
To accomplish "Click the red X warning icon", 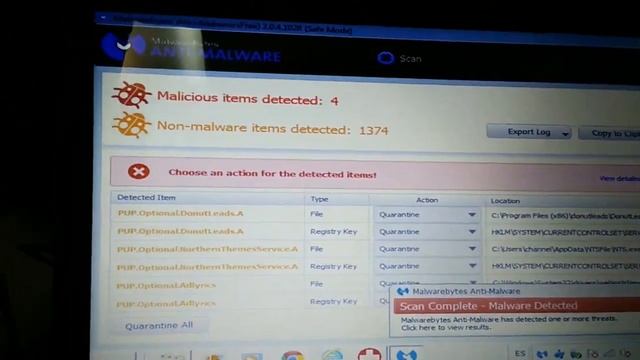I will pos(139,171).
